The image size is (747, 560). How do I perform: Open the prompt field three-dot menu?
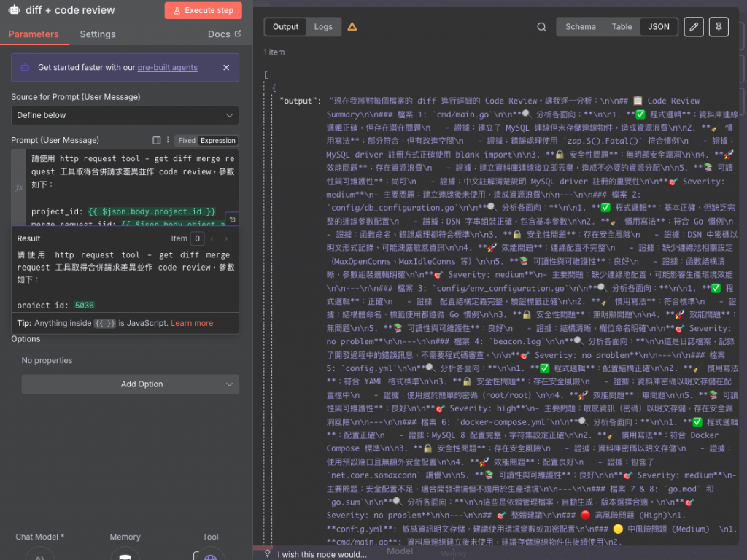(168, 141)
